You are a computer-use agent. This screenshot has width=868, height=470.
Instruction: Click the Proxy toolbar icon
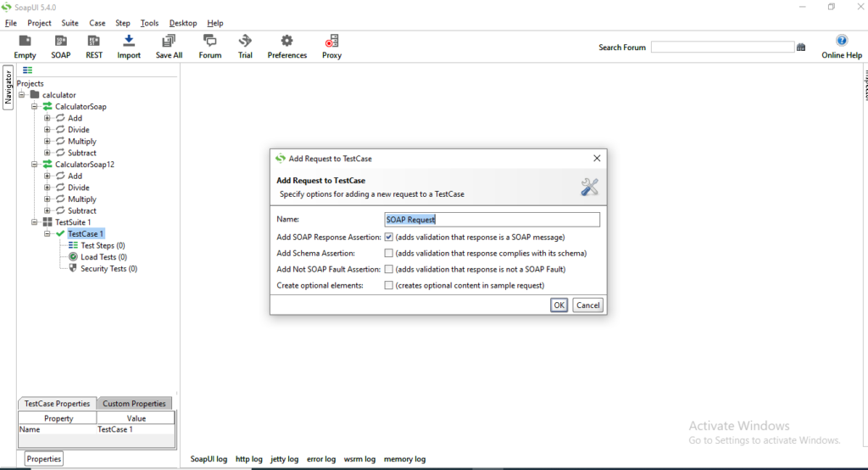tap(331, 41)
